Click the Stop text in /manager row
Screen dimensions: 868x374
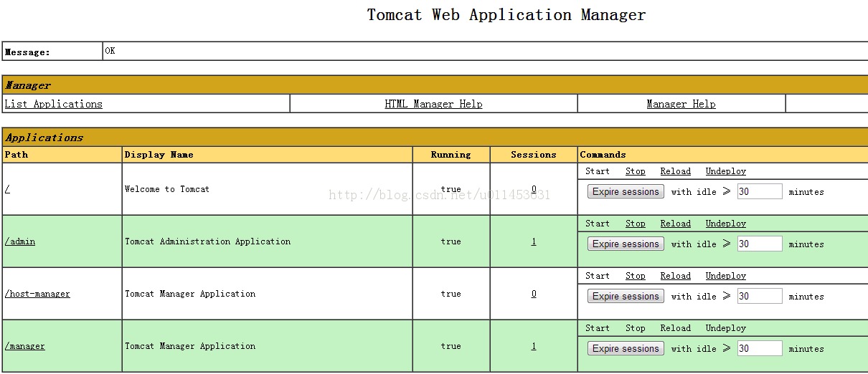[636, 328]
